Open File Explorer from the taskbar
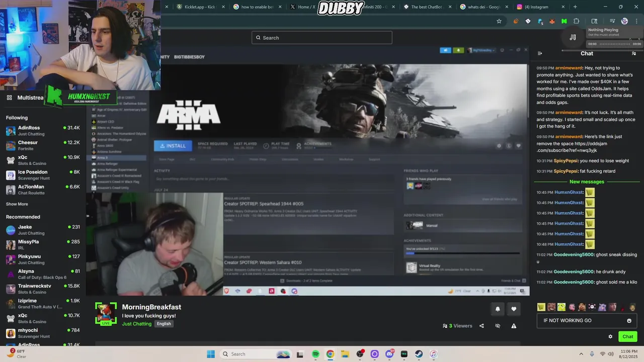This screenshot has height=362, width=644. [345, 354]
